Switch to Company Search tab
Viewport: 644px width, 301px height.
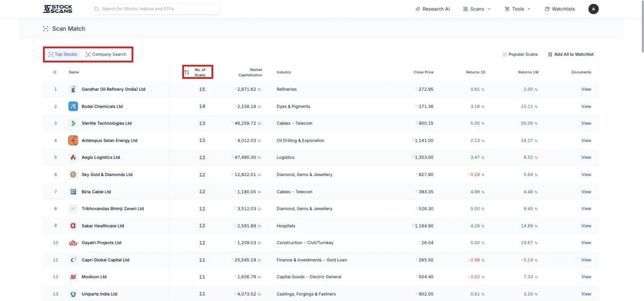coord(106,54)
